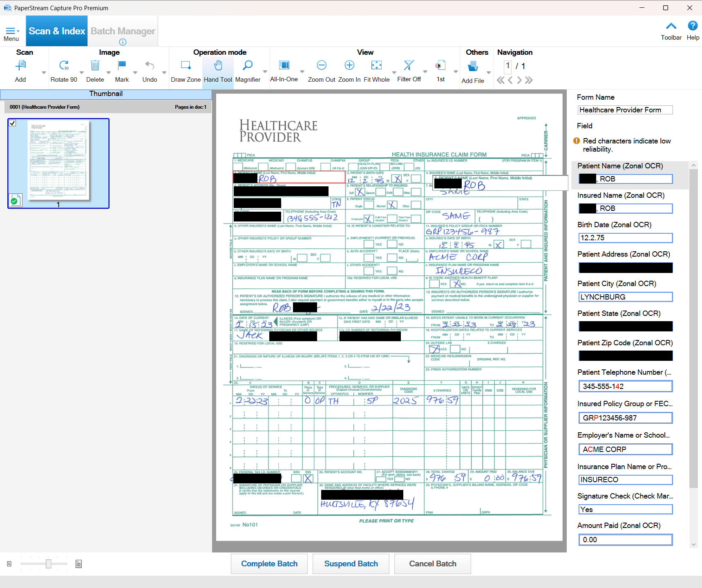
Task: Click the Thumbnail panel header
Action: coord(106,94)
